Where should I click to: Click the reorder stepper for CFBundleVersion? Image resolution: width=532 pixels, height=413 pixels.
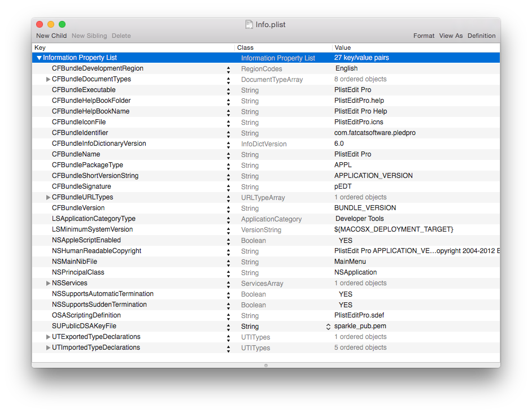point(228,208)
